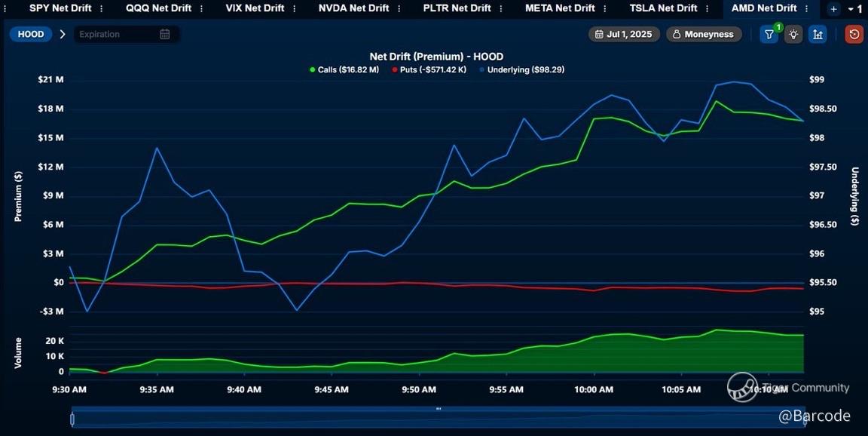Image resolution: width=868 pixels, height=436 pixels.
Task: Click the $21 M premium axis label
Action: 50,80
